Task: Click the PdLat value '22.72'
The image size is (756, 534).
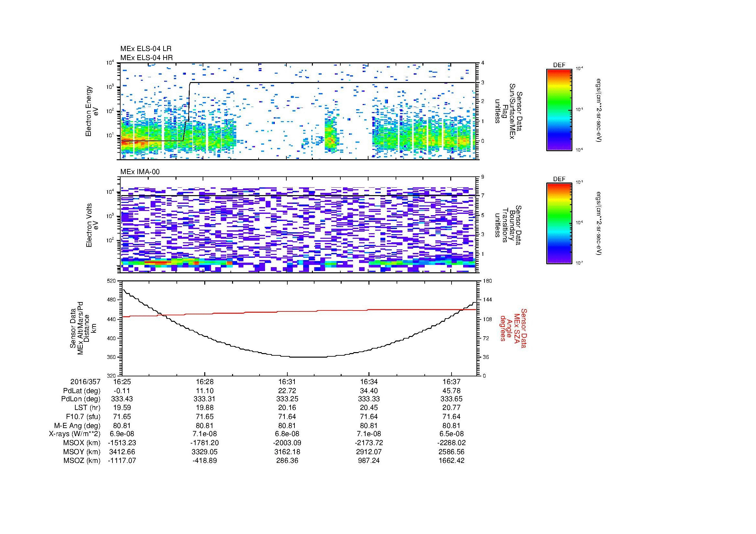Action: pos(287,391)
